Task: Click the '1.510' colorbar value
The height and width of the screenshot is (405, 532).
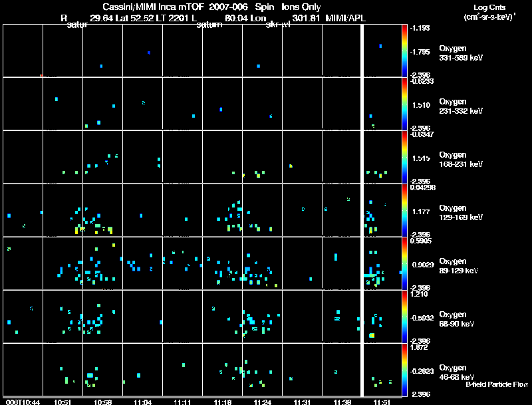Action: [421, 105]
